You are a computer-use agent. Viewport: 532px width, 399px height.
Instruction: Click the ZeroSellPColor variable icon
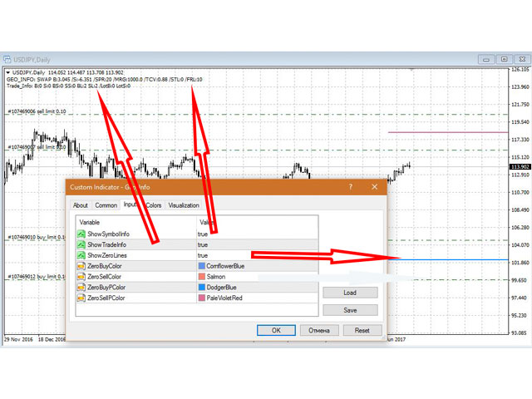pyautogui.click(x=81, y=298)
